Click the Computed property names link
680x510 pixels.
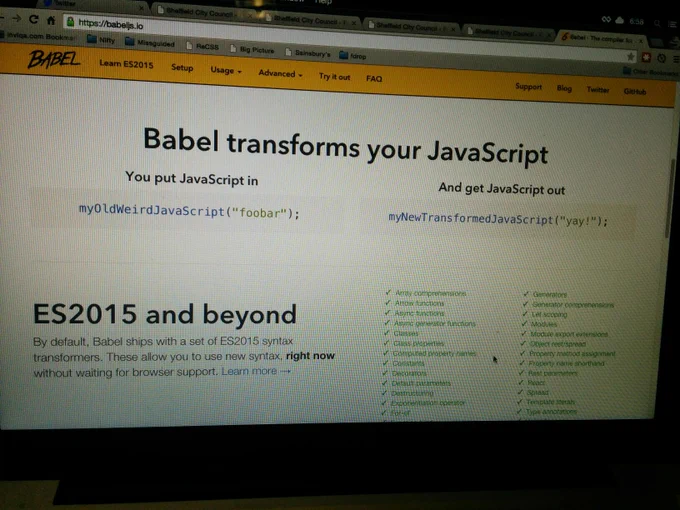pos(434,353)
